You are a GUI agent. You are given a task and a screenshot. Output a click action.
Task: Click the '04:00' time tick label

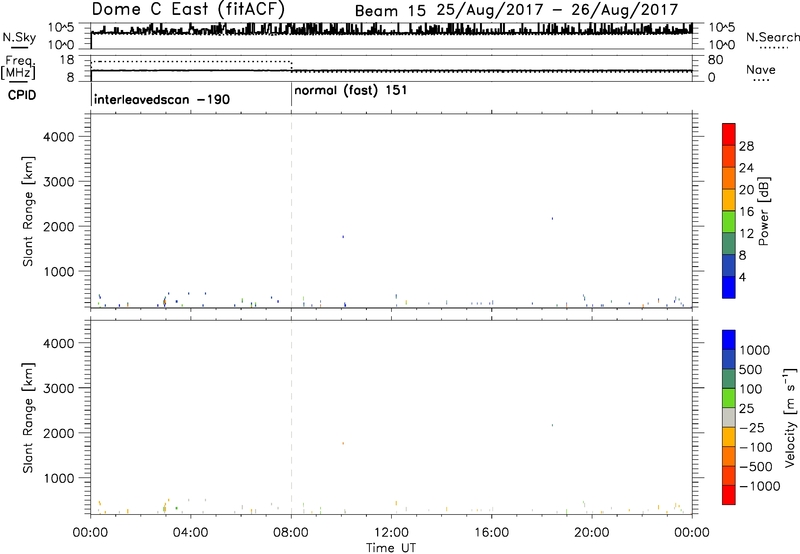pos(190,533)
